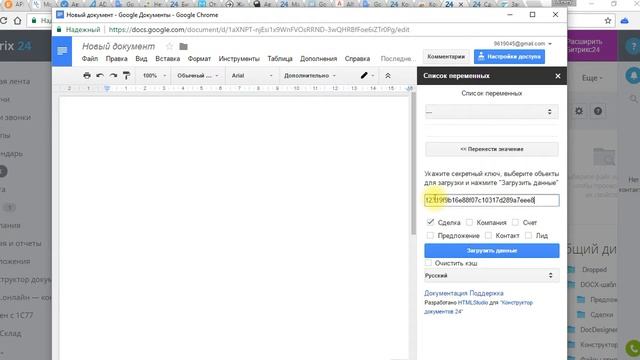Image resolution: width=640 pixels, height=360 pixels.
Task: Expand the account email dropdown
Action: [522, 44]
